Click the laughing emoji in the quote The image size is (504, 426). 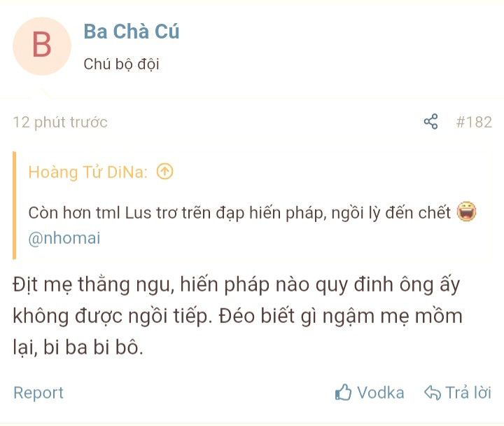tap(466, 212)
